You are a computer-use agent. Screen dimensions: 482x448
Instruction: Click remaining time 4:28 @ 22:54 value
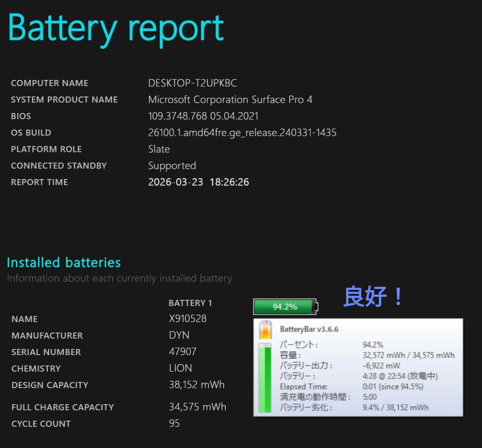tap(400, 376)
